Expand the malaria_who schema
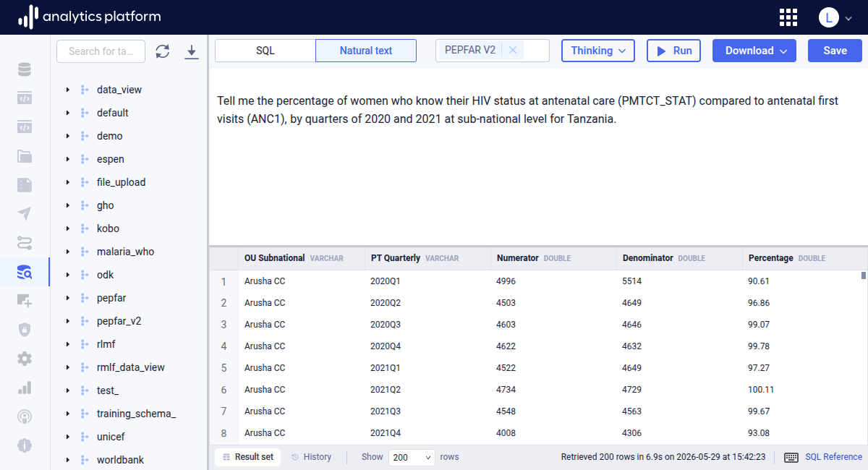This screenshot has height=470, width=868. [67, 252]
